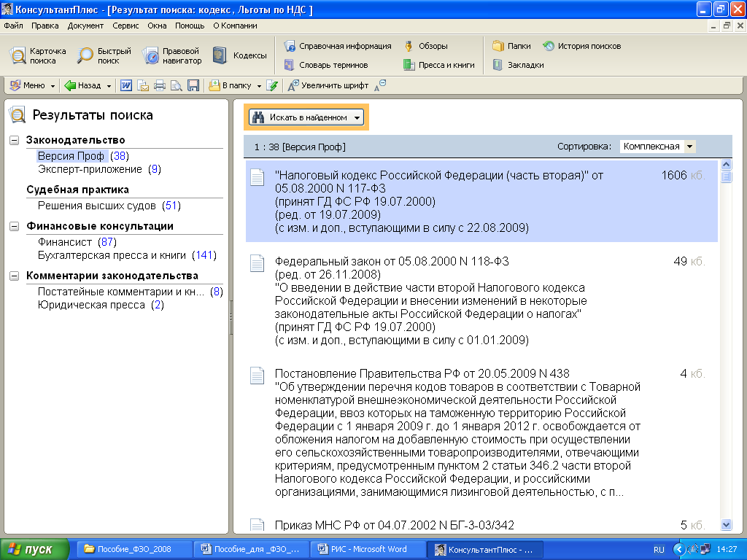This screenshot has width=747, height=560.
Task: Select Версия Проф (38) item
Action: (x=83, y=156)
